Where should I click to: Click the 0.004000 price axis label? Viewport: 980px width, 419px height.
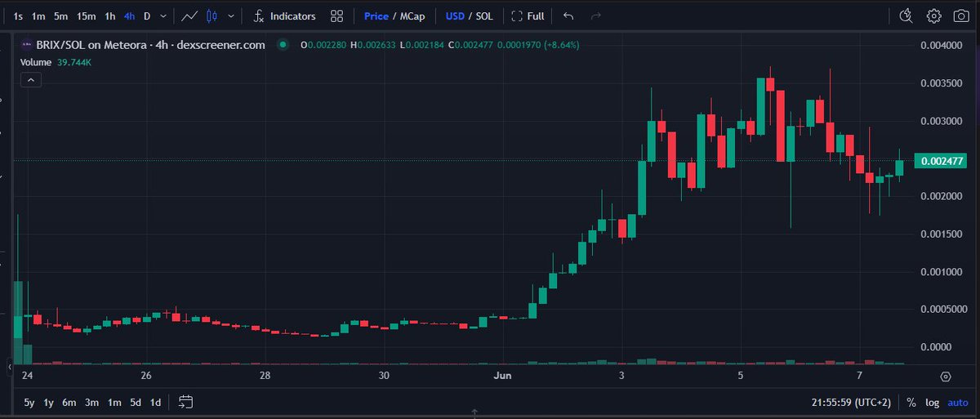pyautogui.click(x=940, y=45)
